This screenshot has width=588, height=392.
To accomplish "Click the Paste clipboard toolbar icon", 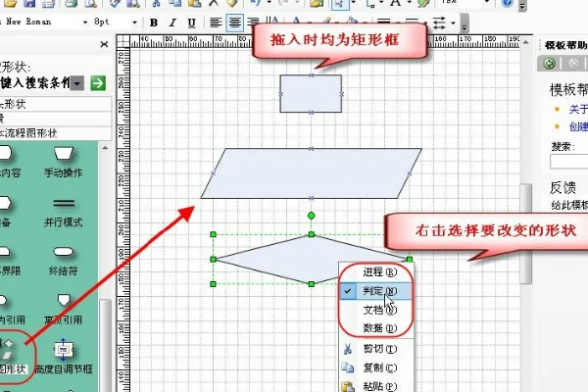I will (194, 3).
